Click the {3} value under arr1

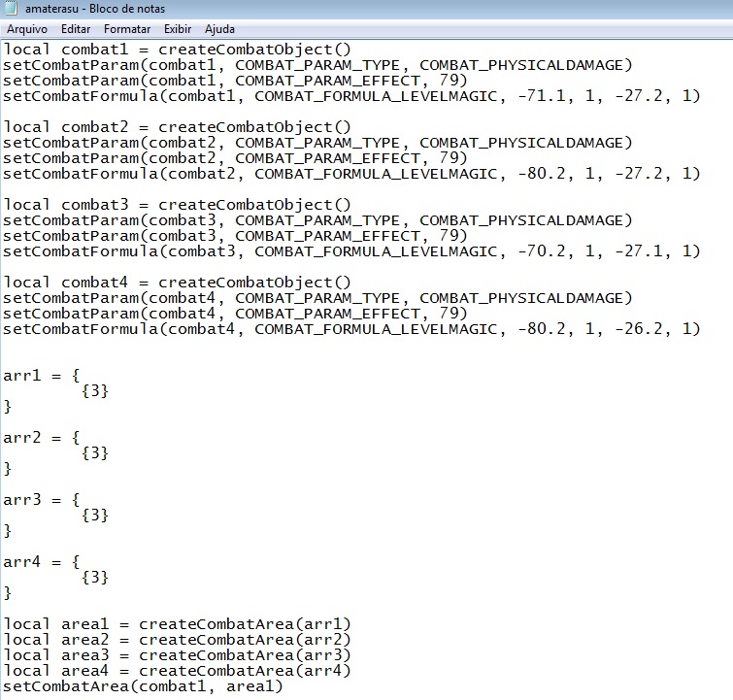pyautogui.click(x=95, y=391)
